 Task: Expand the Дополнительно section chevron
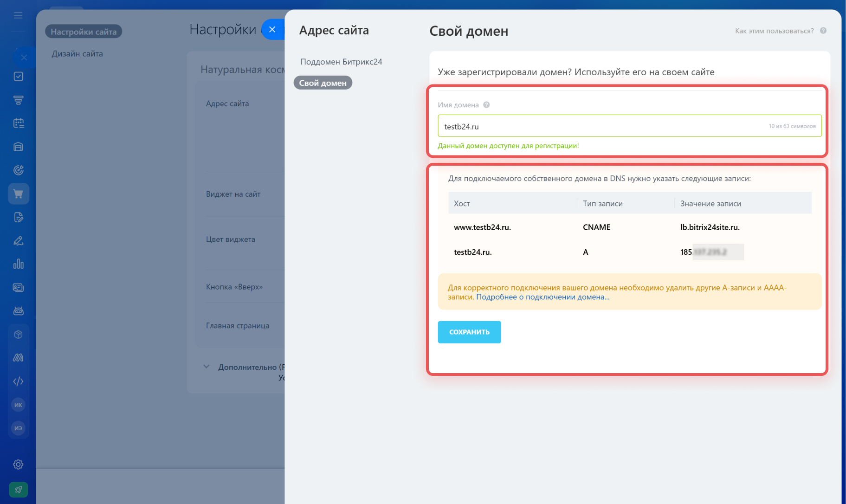(x=207, y=367)
